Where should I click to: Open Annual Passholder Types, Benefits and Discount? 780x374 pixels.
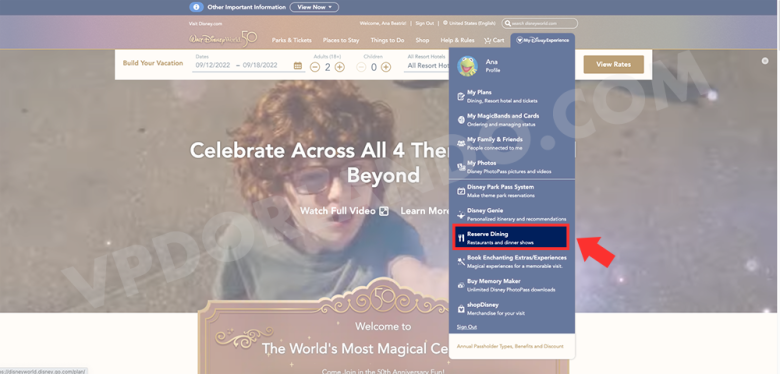(x=510, y=346)
